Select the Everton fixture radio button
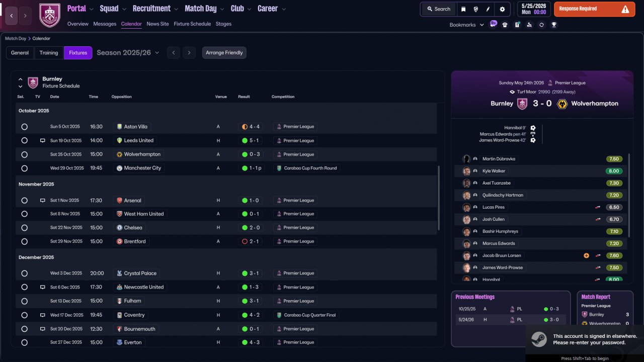644x362 pixels. coord(24,343)
